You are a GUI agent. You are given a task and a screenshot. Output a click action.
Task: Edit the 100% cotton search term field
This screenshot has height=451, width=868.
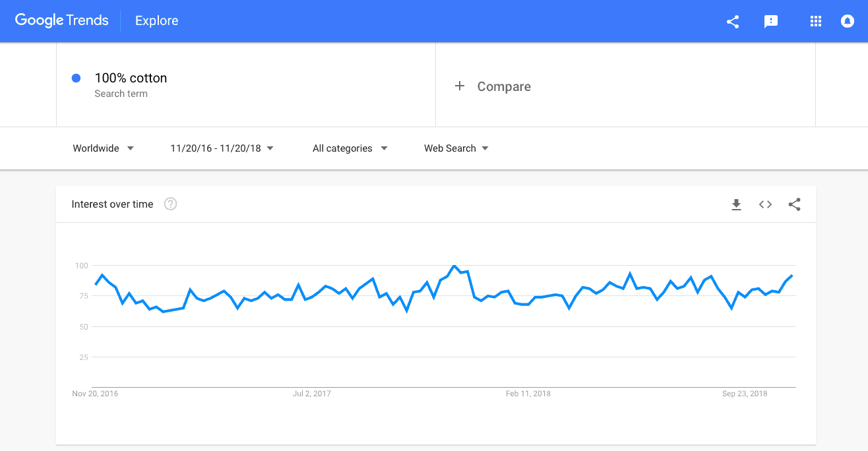coord(246,84)
